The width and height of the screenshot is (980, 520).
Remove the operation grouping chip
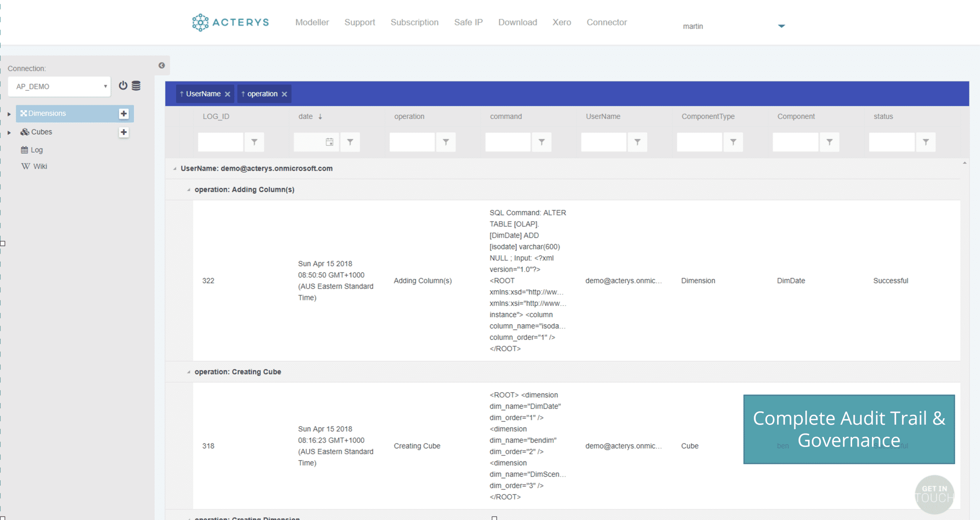(x=284, y=94)
